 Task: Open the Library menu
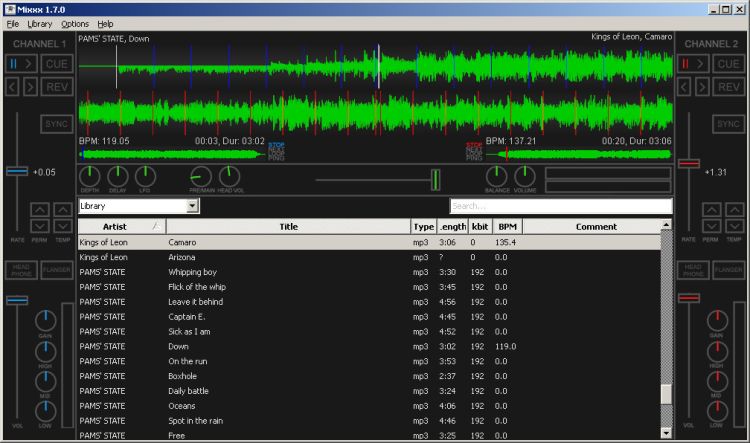pyautogui.click(x=40, y=23)
